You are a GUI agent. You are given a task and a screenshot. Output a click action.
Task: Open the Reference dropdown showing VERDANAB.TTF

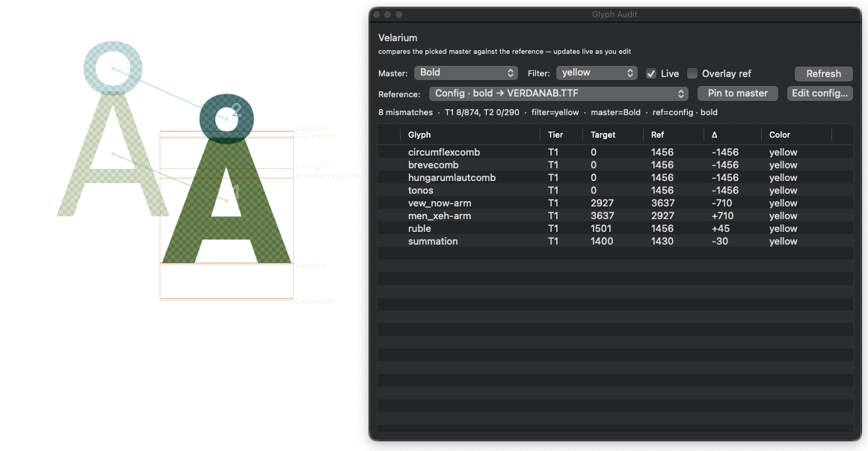click(558, 93)
